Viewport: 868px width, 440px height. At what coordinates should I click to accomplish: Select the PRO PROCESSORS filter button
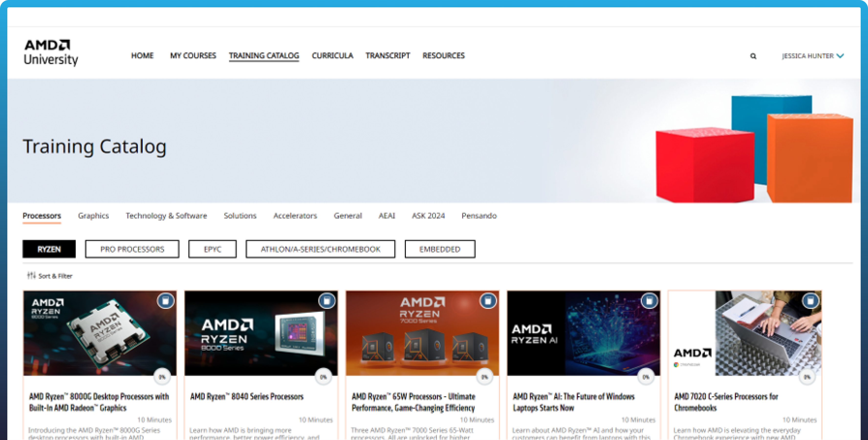(132, 249)
